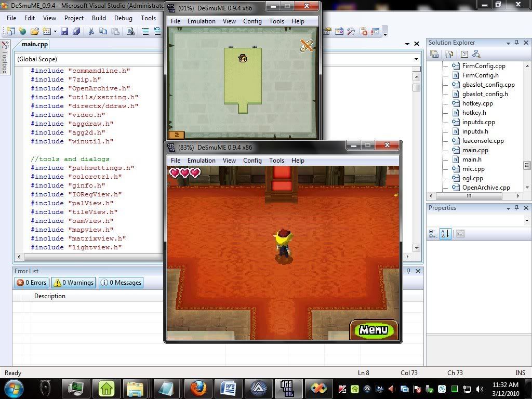Click the Copy icon in toolbar
The image size is (532, 399).
pyautogui.click(x=103, y=31)
